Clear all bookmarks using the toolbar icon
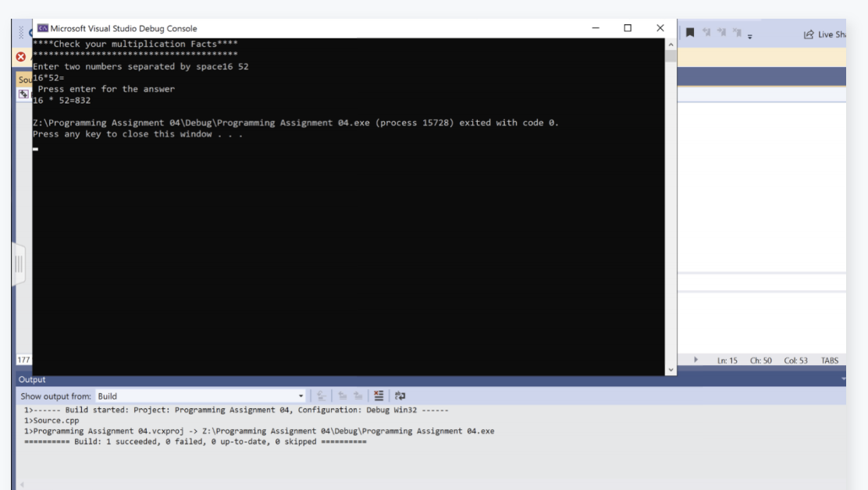The image size is (868, 490). 736,33
